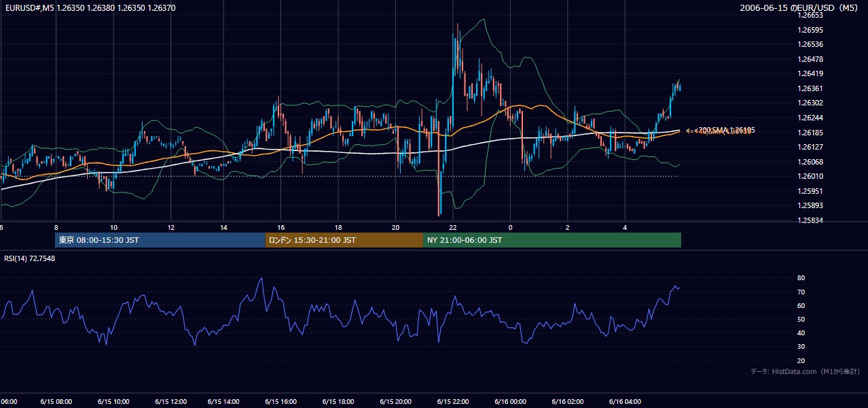Click the '6/15 22:00' time axis label
Image resolution: width=868 pixels, height=408 pixels.
click(453, 401)
